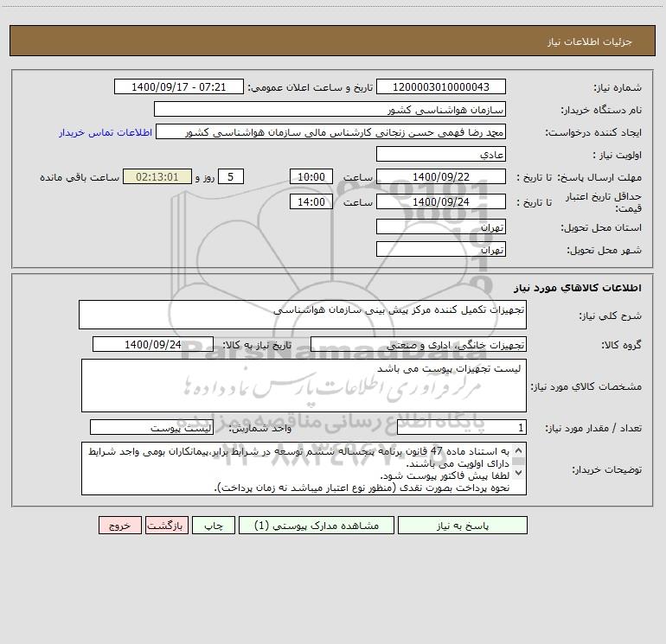The width and height of the screenshot is (666, 644).
Task: Open اطلاعات تماس خریدار link
Action: pyautogui.click(x=106, y=132)
